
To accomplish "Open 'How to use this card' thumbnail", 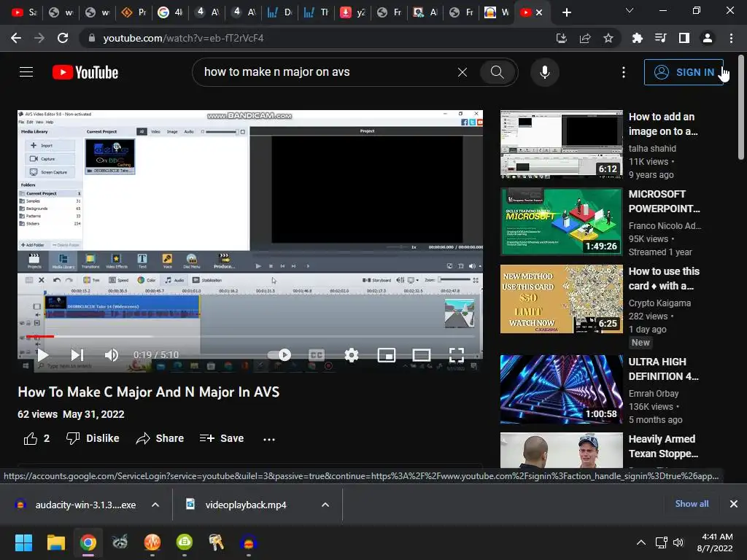I will (561, 299).
